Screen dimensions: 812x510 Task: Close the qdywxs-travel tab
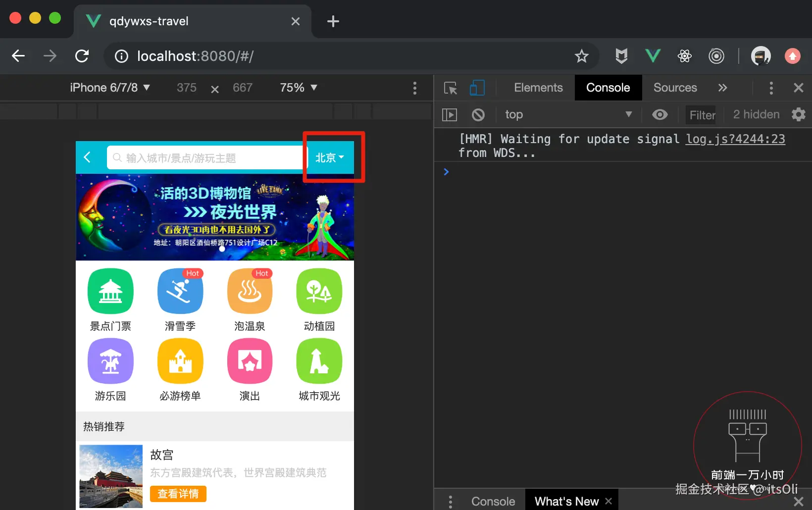click(296, 21)
